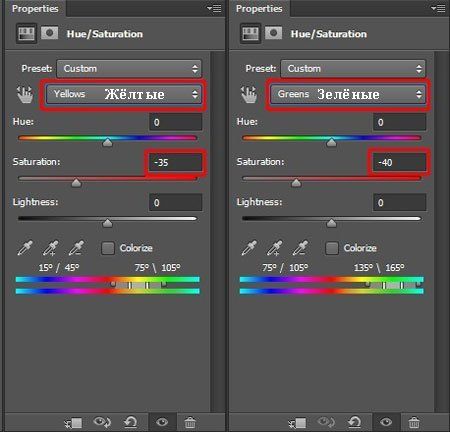Pick the Subtract from Sample eyedropper in Yellows panel

[76, 248]
